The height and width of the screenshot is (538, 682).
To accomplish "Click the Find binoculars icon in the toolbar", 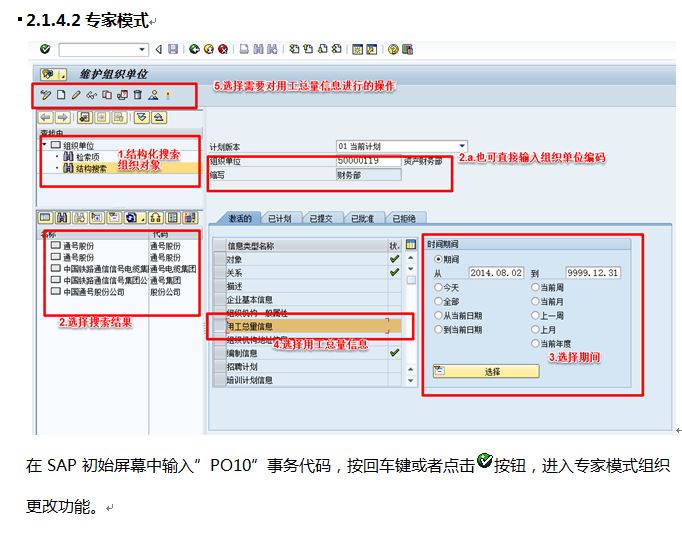I will tap(258, 49).
